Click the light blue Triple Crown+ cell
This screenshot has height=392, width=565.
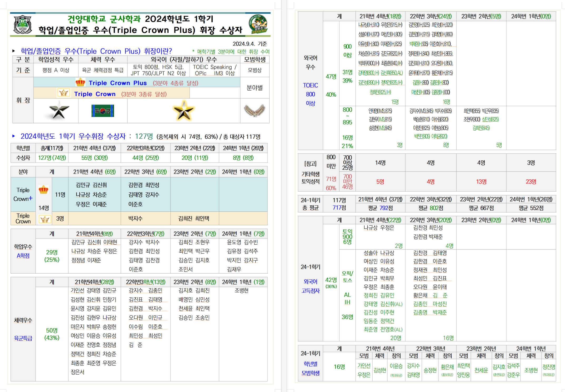click(x=23, y=194)
